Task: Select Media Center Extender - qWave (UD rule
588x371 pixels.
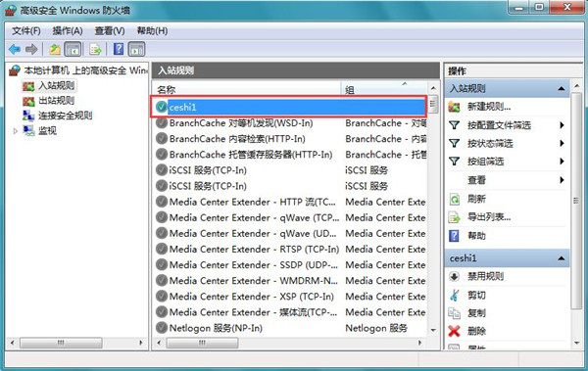Action: click(x=253, y=233)
